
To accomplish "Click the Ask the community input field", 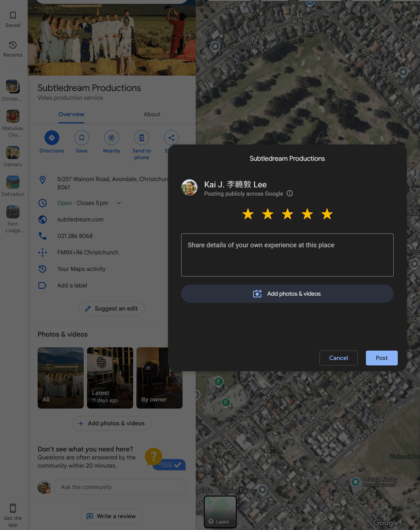I will [x=120, y=487].
